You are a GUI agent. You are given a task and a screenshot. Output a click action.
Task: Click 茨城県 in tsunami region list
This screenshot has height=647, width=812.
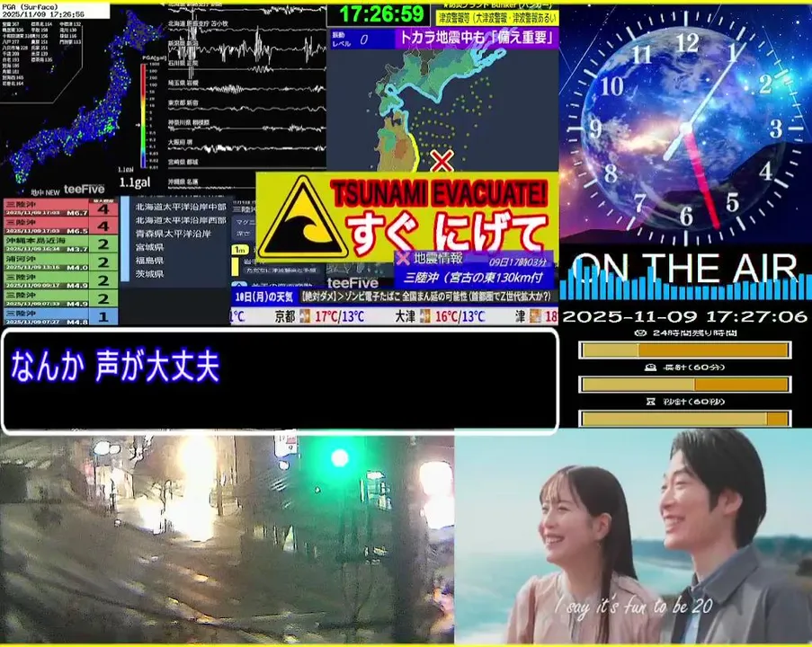pyautogui.click(x=149, y=274)
